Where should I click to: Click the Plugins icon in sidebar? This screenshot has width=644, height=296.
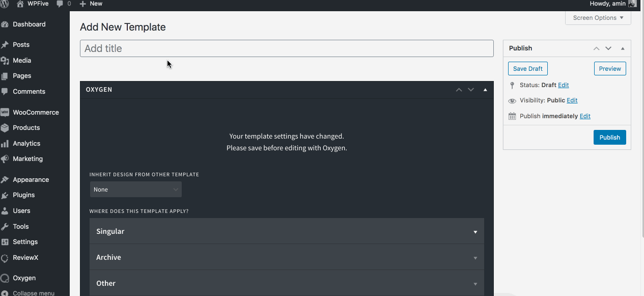pyautogui.click(x=5, y=195)
